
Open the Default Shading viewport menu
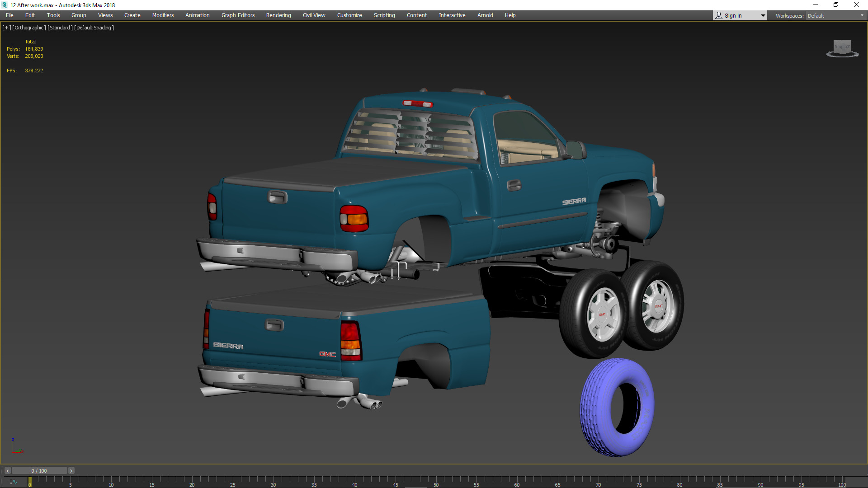point(94,28)
